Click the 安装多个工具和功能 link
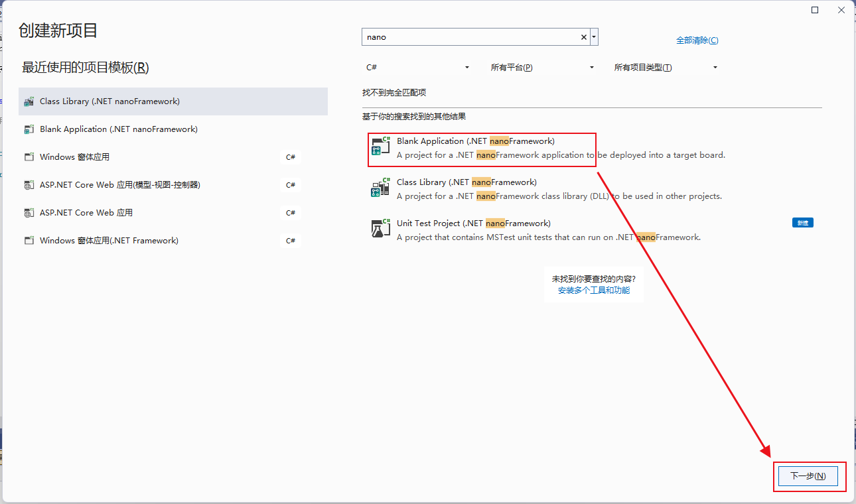This screenshot has height=504, width=856. (594, 290)
